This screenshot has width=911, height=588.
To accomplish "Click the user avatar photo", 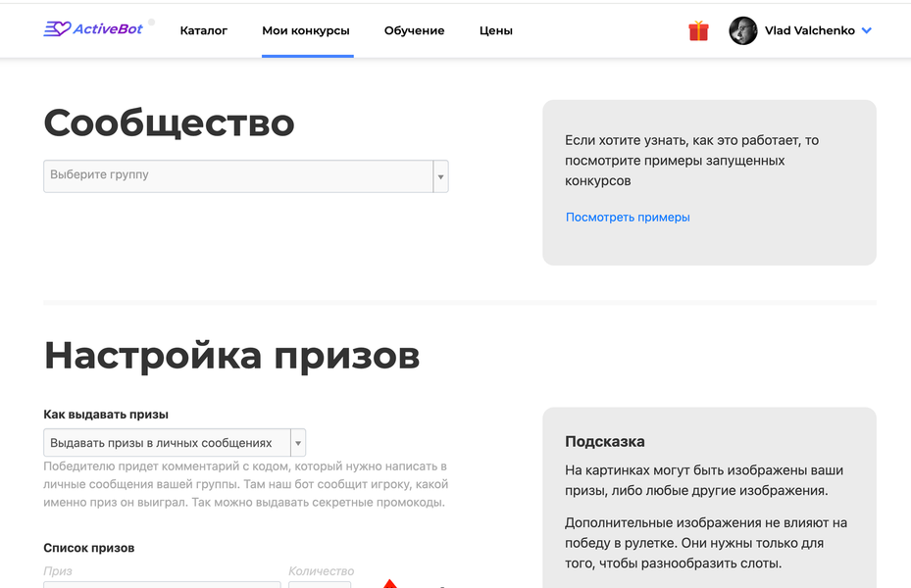I will [743, 30].
